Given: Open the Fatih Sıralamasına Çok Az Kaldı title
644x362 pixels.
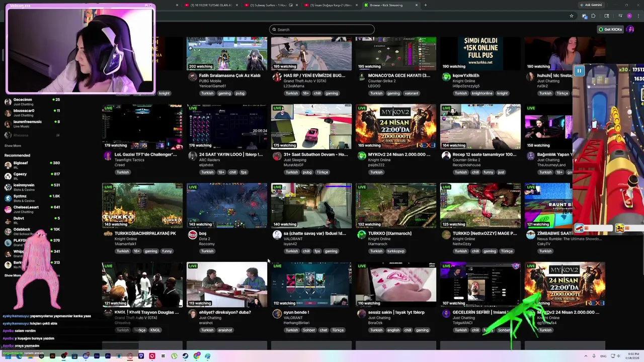Looking at the screenshot, I should coord(230,75).
